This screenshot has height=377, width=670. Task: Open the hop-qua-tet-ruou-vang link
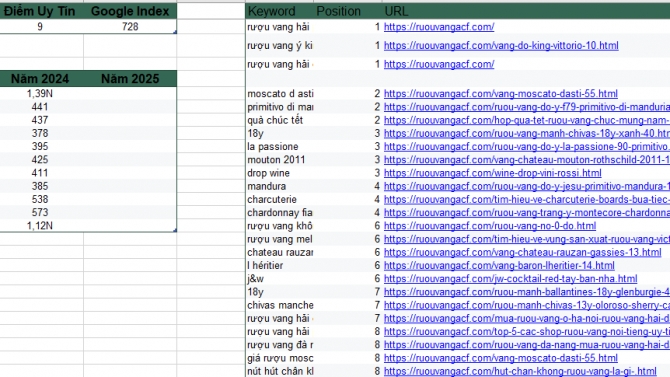(527, 120)
